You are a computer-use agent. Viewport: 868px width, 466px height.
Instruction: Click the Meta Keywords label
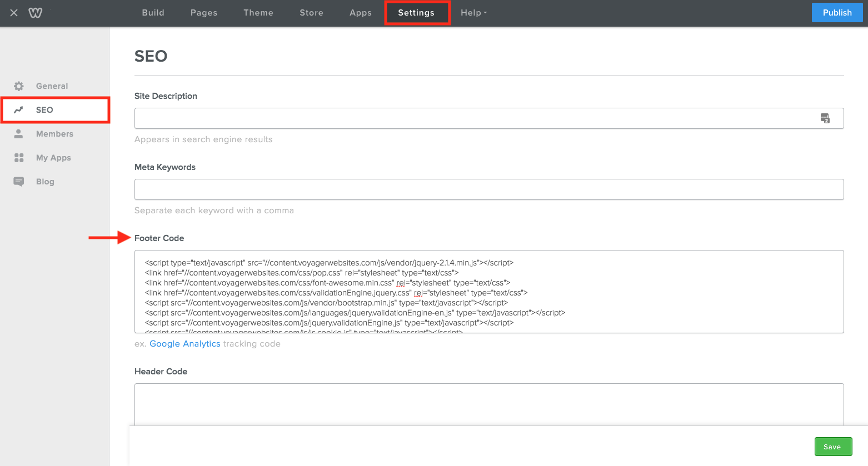point(165,167)
